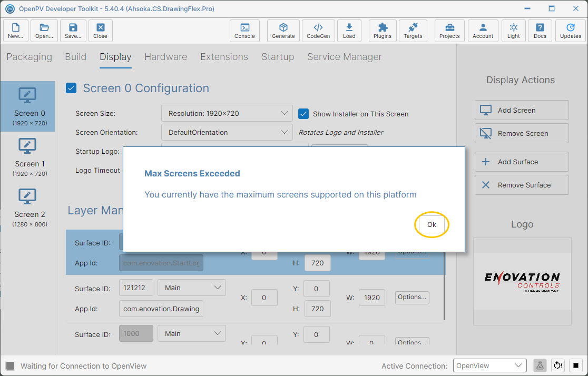Image resolution: width=588 pixels, height=376 pixels.
Task: Open the Docs help icon
Action: click(540, 31)
